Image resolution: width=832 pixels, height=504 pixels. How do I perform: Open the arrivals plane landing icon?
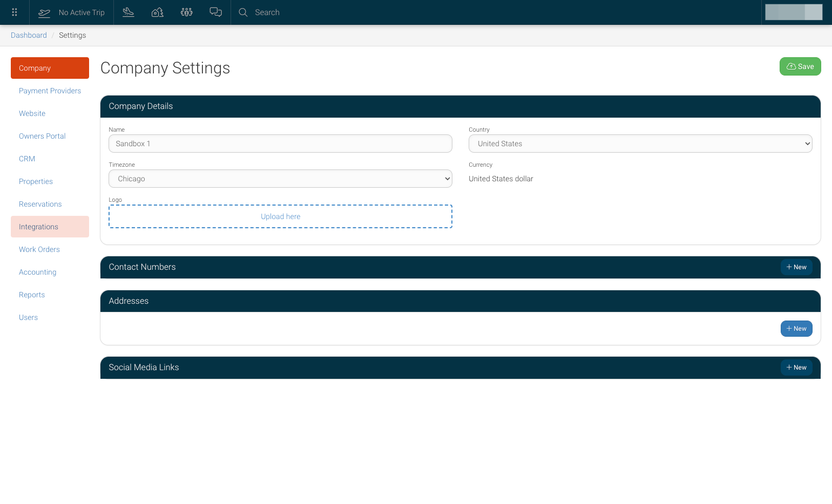[128, 12]
